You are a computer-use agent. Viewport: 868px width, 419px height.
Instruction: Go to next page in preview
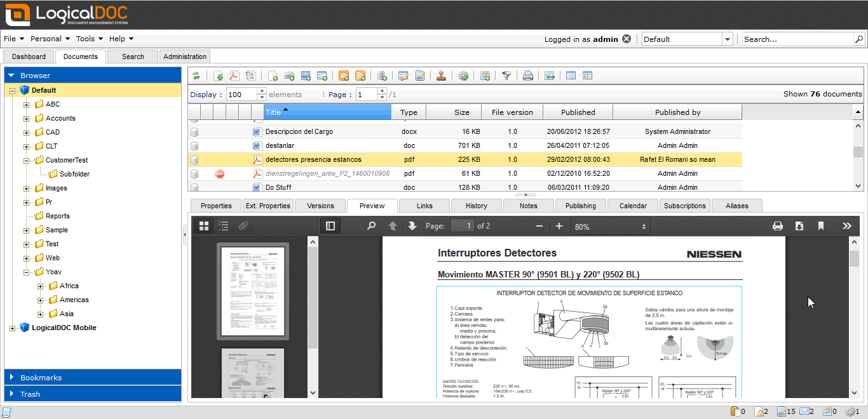coord(411,225)
